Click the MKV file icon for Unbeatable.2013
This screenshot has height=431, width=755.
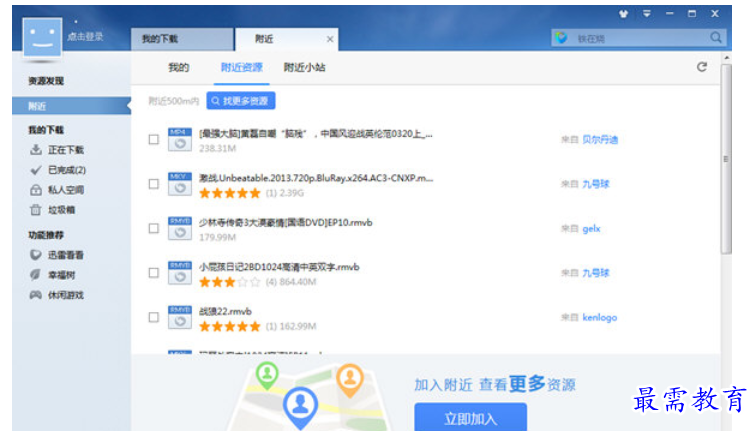point(180,184)
